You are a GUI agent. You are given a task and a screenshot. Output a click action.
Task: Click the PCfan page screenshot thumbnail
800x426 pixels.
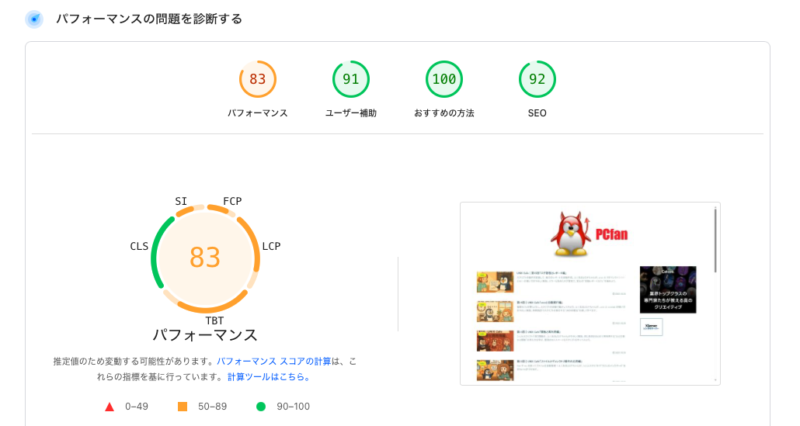click(589, 294)
